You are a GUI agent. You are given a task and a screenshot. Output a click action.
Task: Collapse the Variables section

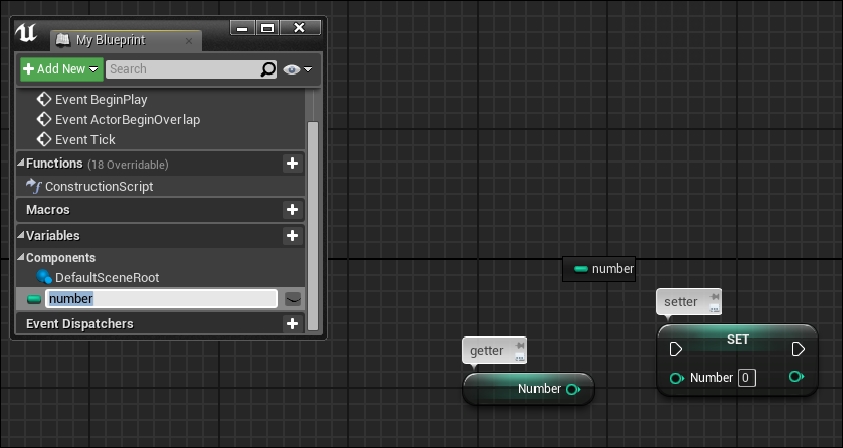[20, 235]
